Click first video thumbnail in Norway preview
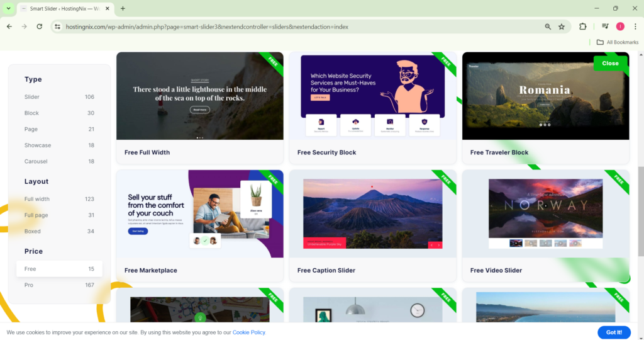 coord(516,244)
